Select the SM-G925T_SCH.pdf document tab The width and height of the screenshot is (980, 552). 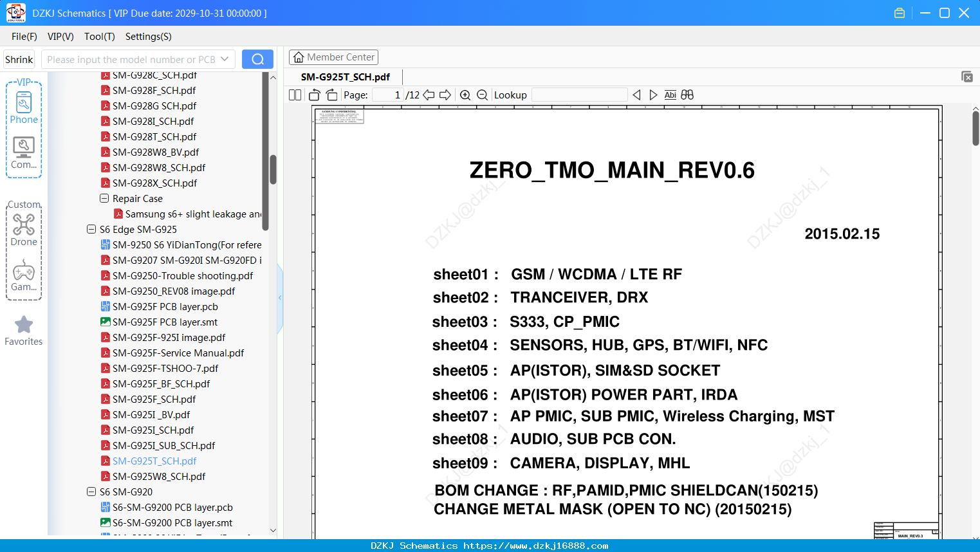click(x=346, y=77)
